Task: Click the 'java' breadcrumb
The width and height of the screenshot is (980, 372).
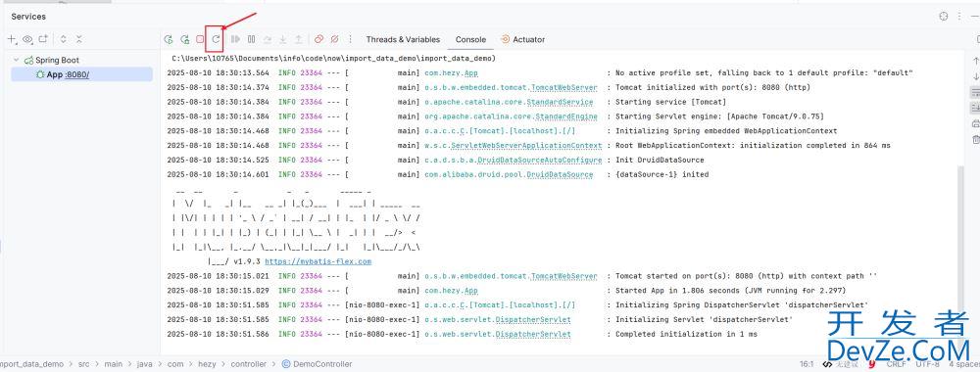Action: coord(145,364)
